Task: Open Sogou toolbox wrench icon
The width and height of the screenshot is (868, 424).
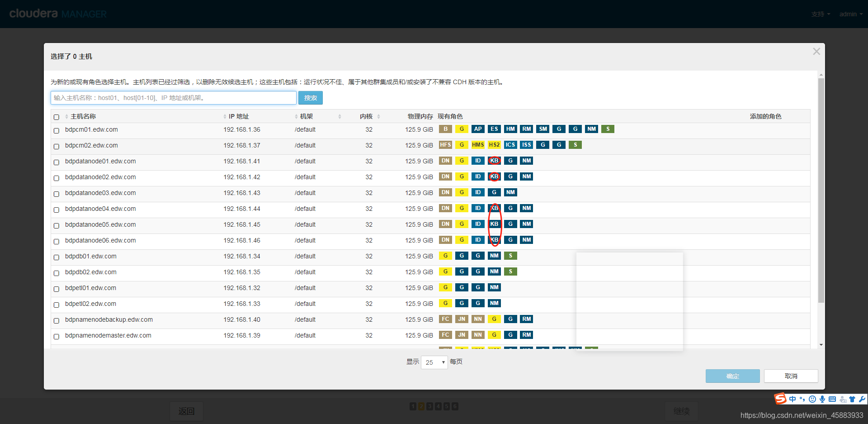Action: pyautogui.click(x=862, y=399)
